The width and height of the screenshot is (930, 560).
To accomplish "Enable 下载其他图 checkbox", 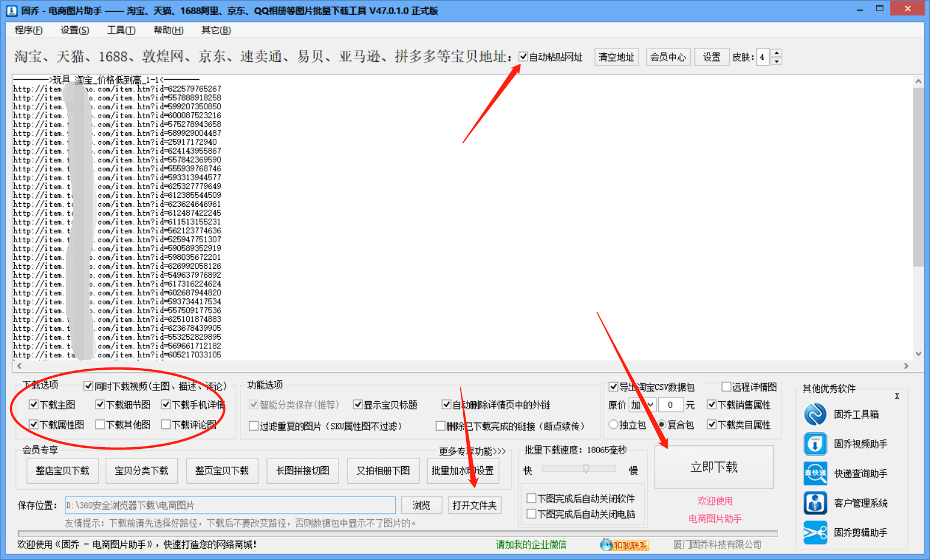I will (100, 425).
